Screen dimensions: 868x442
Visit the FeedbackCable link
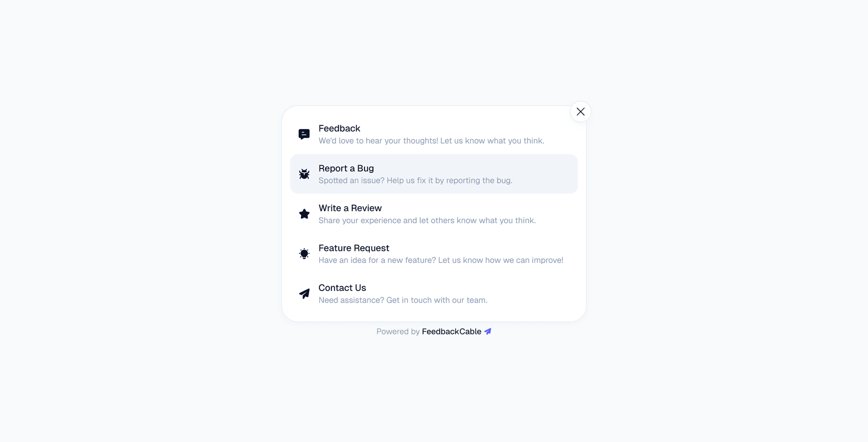(451, 331)
